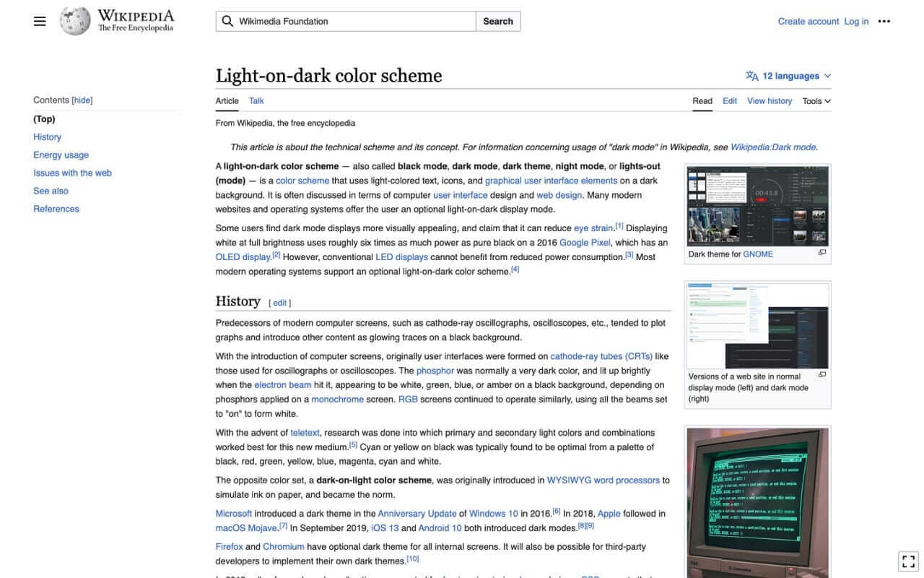Go to Energy usage section

point(61,155)
